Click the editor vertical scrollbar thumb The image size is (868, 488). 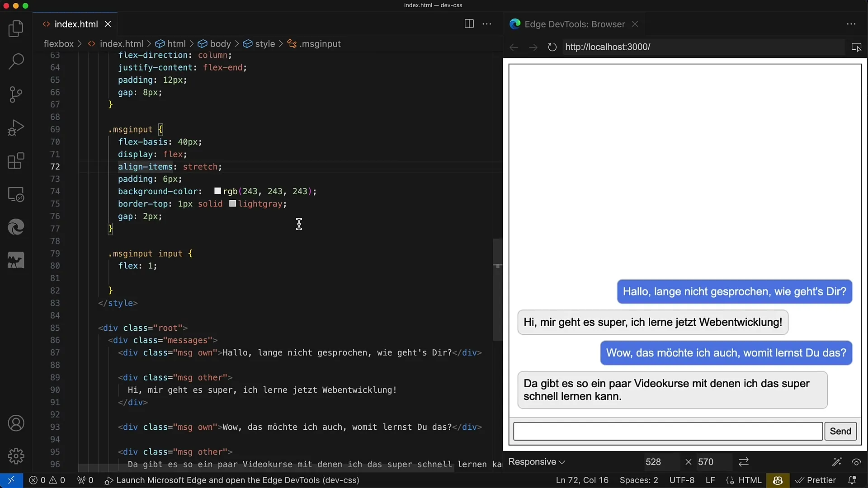coord(497,289)
